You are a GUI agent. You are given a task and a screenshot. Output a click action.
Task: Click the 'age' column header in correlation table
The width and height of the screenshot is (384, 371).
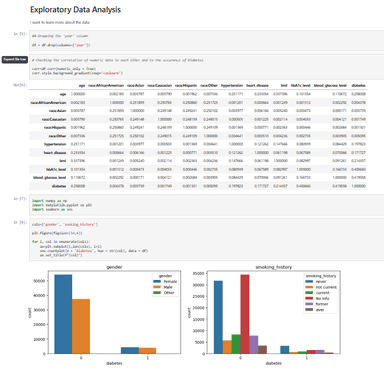(x=82, y=85)
